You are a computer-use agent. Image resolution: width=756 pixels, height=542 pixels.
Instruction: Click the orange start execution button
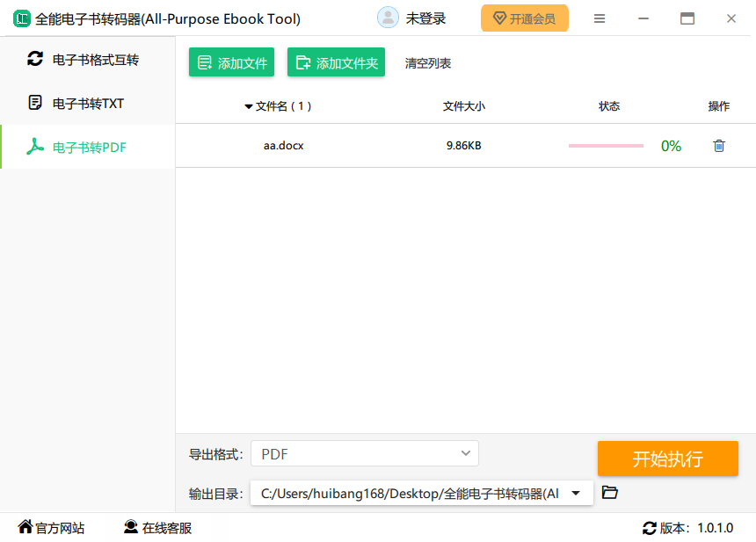click(667, 459)
